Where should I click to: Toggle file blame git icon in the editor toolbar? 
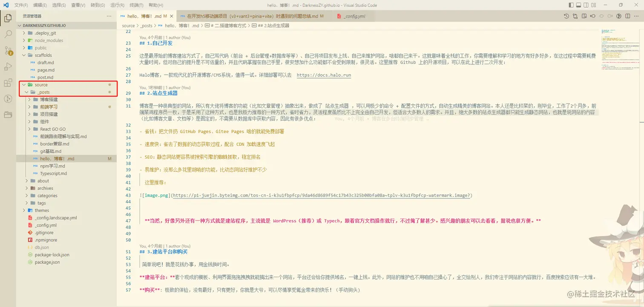(x=619, y=16)
